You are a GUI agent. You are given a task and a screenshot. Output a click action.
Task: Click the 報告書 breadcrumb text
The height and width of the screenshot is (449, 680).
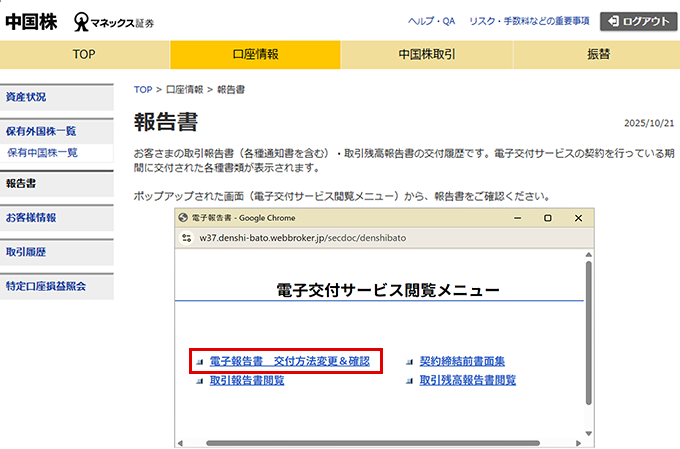point(231,89)
